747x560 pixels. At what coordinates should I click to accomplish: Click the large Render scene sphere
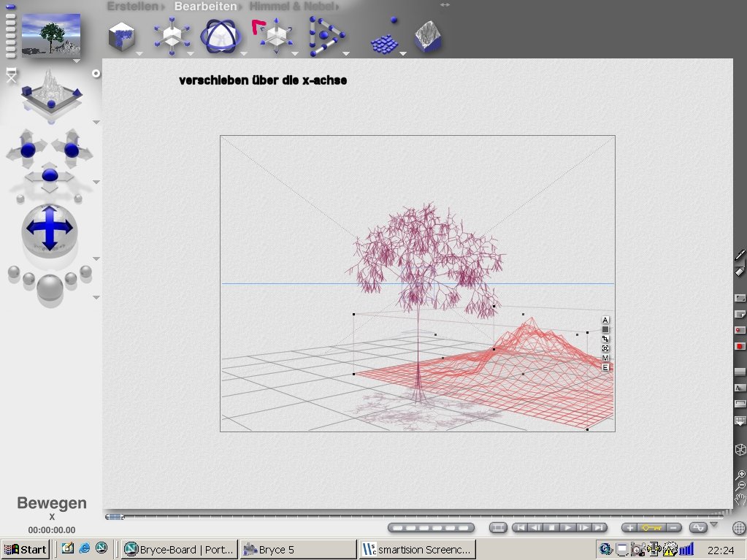50,288
